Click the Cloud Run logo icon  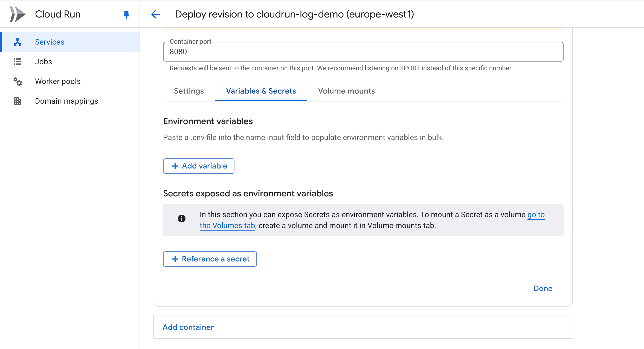point(17,14)
